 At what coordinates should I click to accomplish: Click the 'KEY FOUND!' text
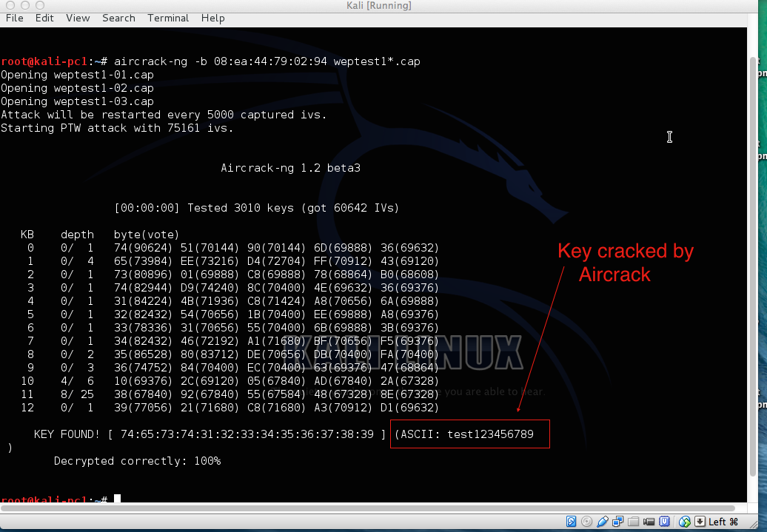tap(67, 434)
